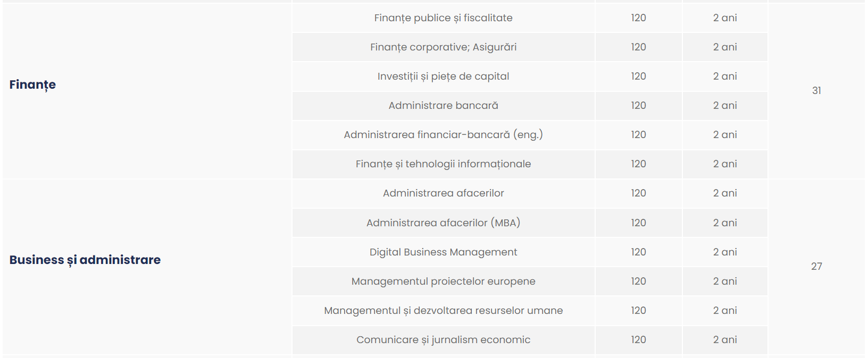The image size is (868, 358).
Task: Select Comunicare și jurnalism economic program
Action: [x=443, y=339]
